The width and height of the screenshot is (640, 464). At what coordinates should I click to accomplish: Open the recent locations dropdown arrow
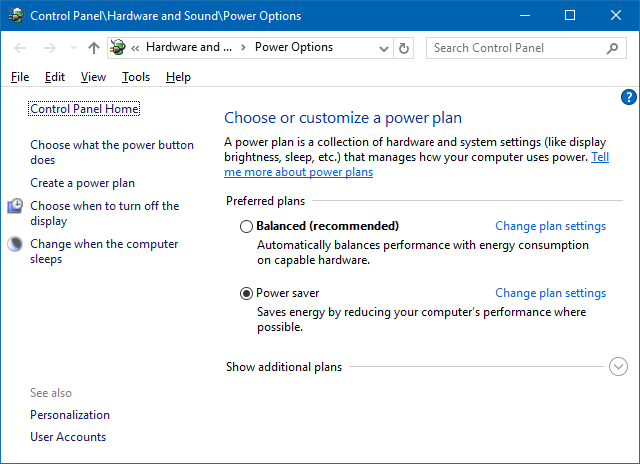[72, 48]
